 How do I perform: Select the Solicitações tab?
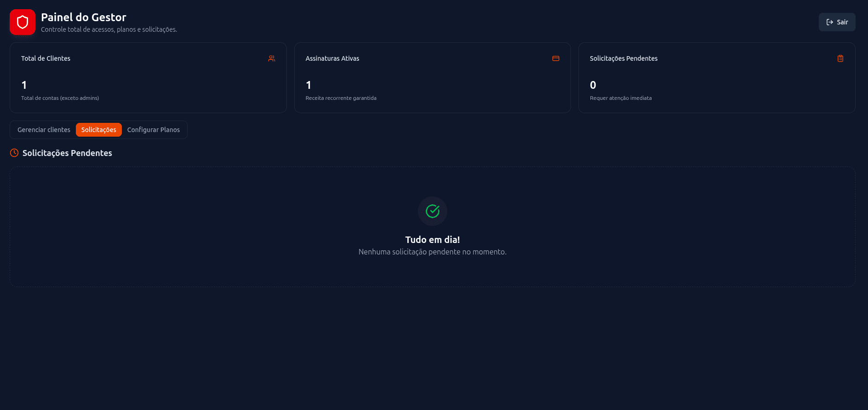98,130
